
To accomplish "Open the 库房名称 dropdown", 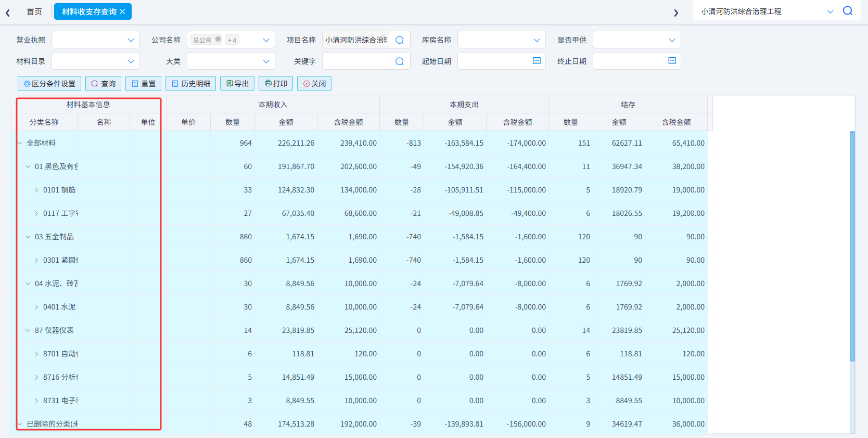I will 502,40.
